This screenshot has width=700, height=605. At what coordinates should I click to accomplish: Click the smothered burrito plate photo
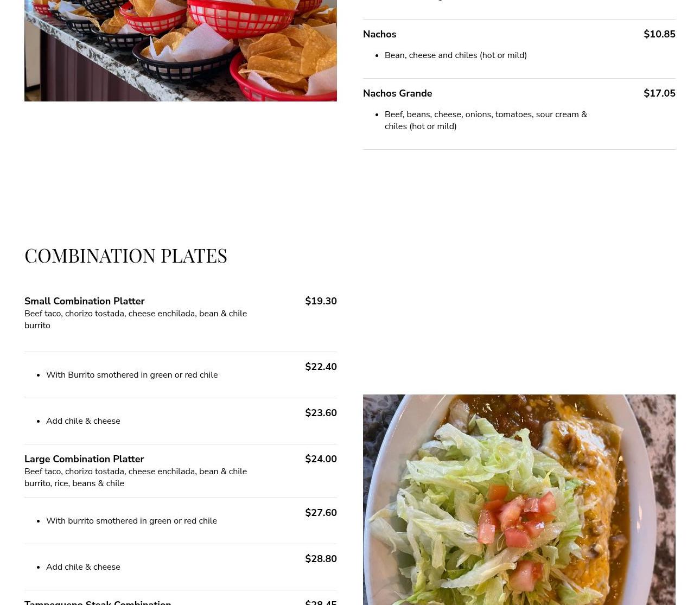(x=519, y=500)
